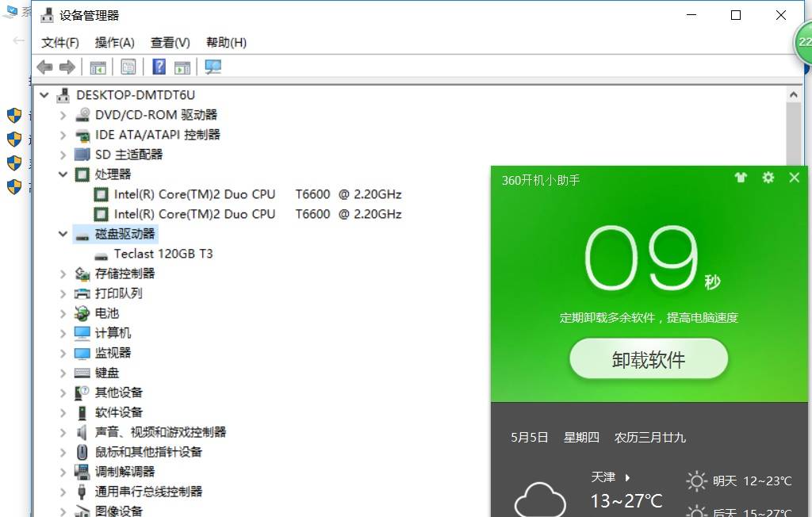This screenshot has width=812, height=517.
Task: Select the Show/Hide Console Tree toolbar icon
Action: [98, 67]
